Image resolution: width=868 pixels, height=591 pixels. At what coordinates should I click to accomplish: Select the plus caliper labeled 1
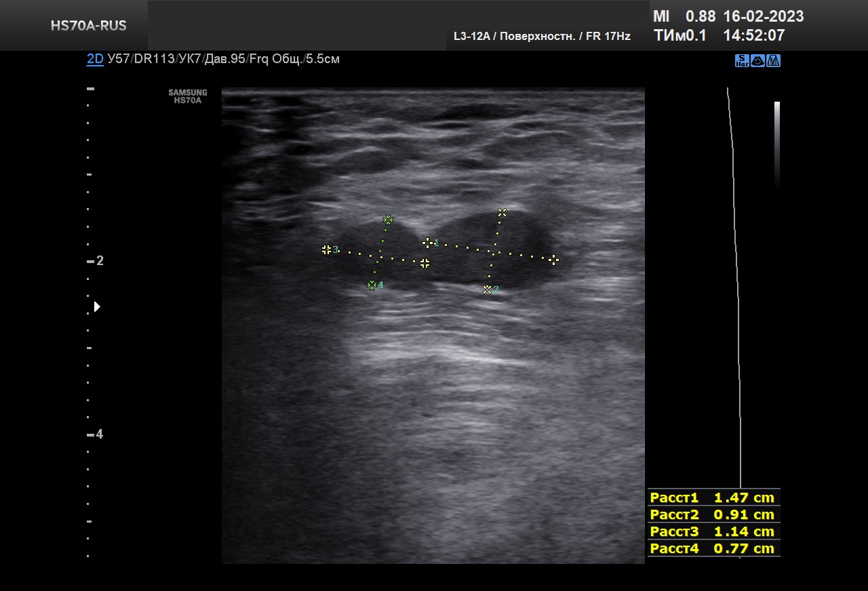coord(427,242)
